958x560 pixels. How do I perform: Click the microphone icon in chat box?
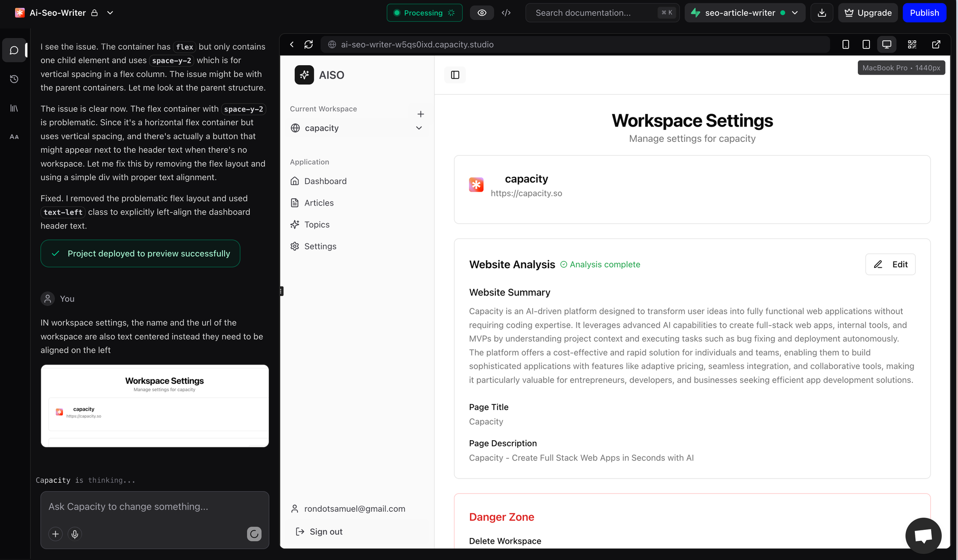[x=75, y=534]
